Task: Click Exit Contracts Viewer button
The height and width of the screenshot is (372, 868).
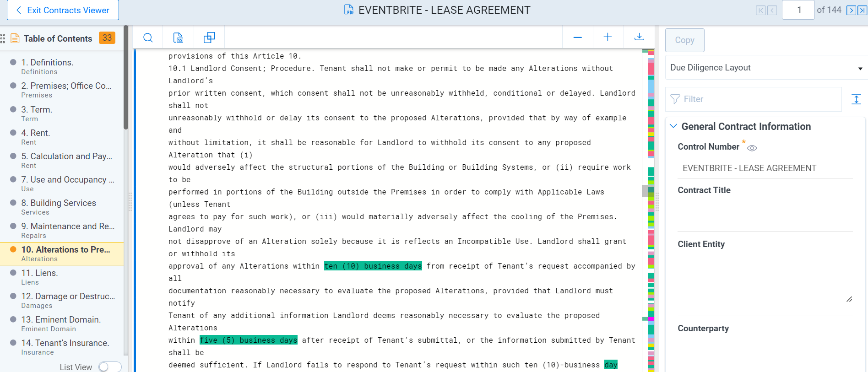Action: click(63, 10)
